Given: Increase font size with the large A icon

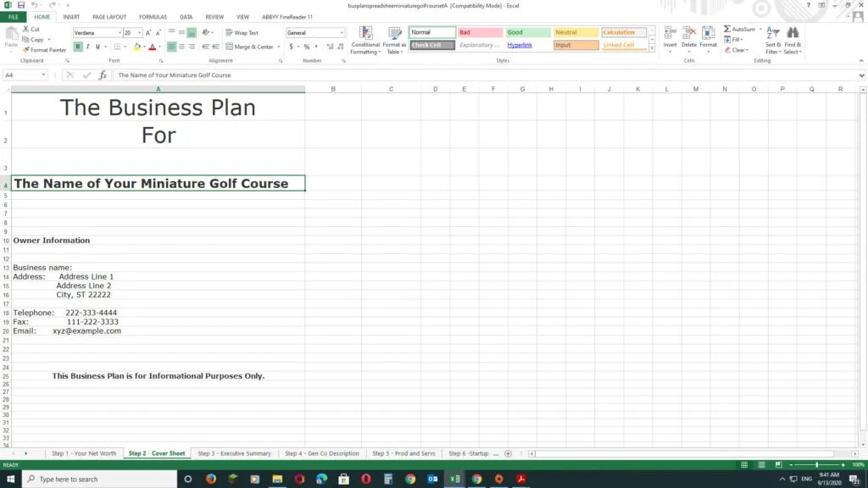Looking at the screenshot, I should click(x=148, y=33).
